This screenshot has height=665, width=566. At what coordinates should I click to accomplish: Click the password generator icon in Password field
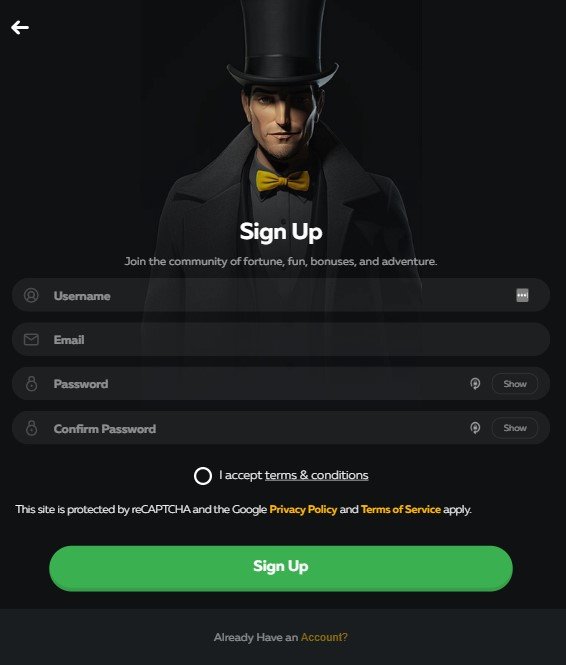tap(475, 383)
